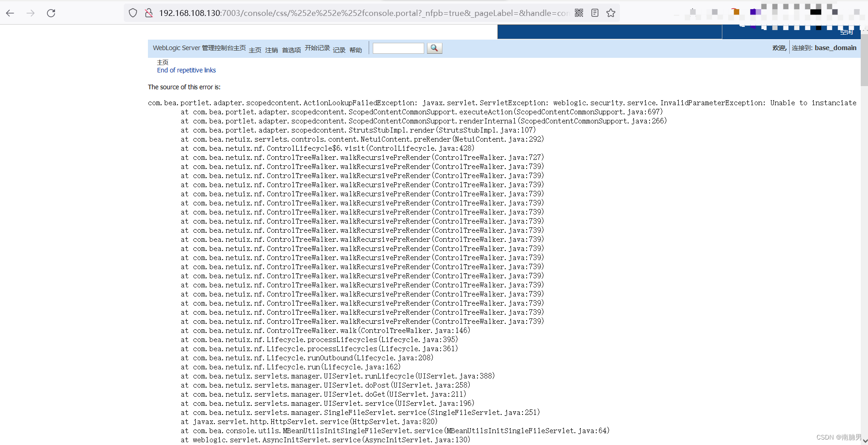Reload the current WebLogic console page

(51, 13)
